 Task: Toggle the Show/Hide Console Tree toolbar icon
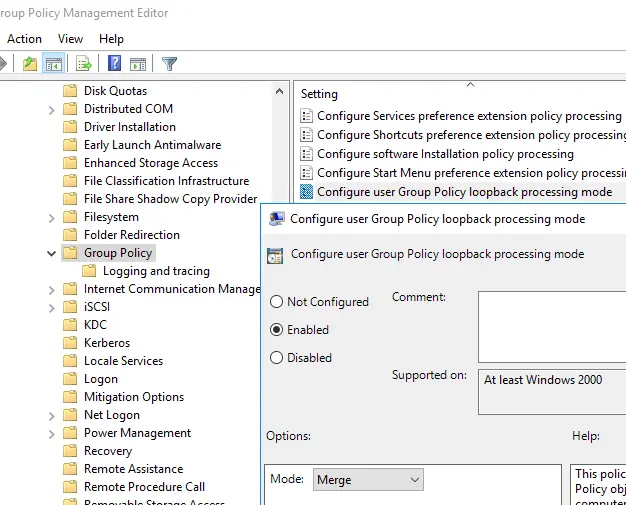coord(53,63)
